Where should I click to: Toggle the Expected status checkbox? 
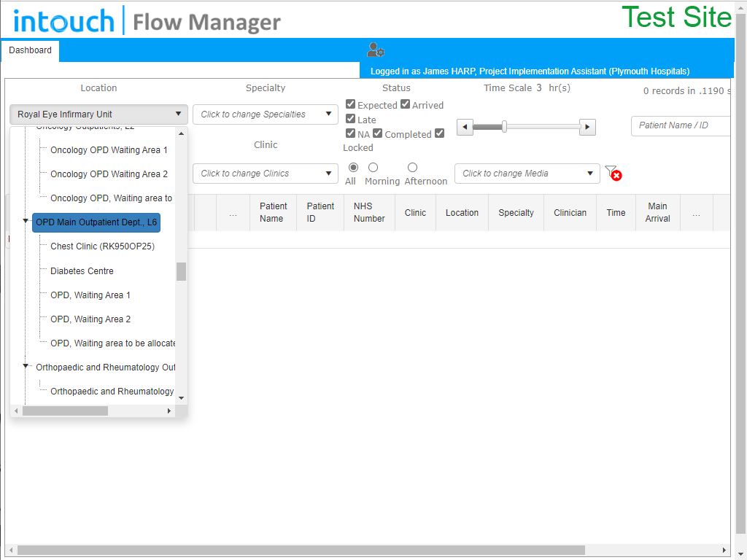click(351, 104)
